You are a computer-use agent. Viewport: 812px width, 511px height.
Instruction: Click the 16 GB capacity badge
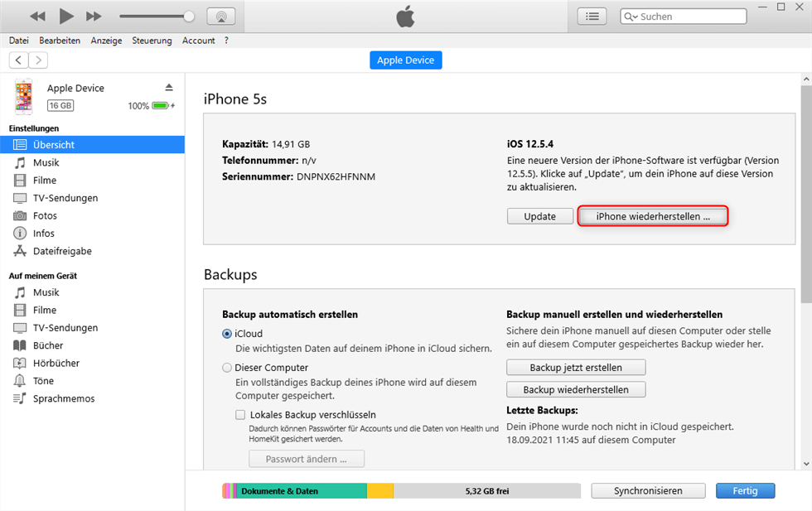(60, 106)
